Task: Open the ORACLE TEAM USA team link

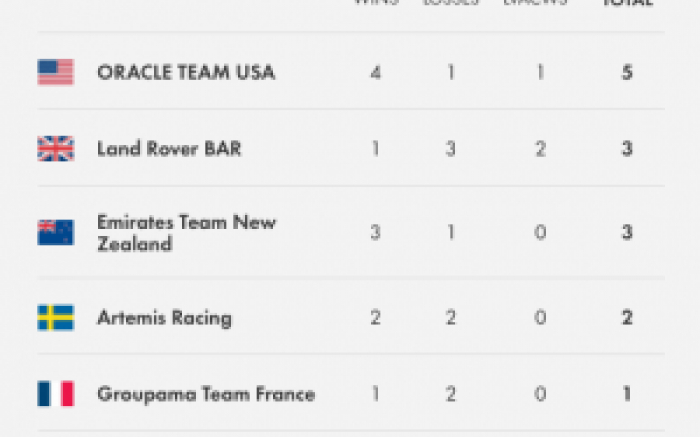Action: coord(186,72)
